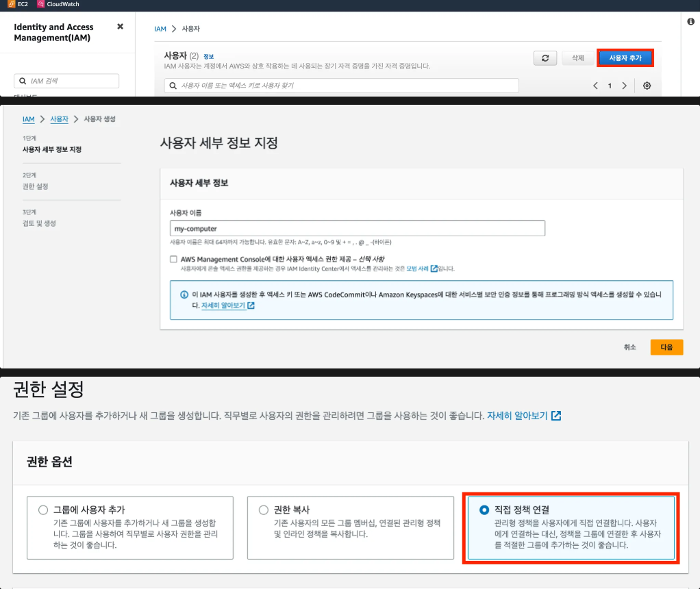Select the 그룹에 사용자 추가 radio option
This screenshot has height=589, width=700.
coord(43,510)
